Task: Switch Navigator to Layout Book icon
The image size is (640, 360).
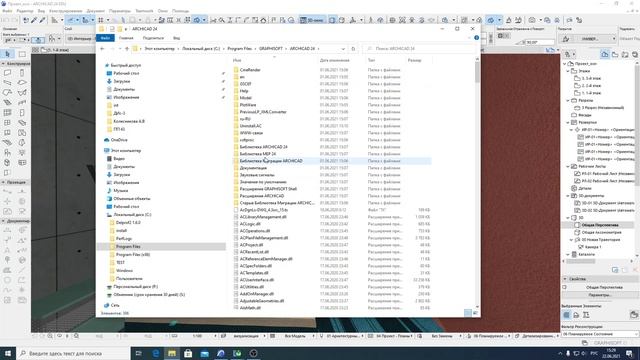Action: click(x=625, y=54)
